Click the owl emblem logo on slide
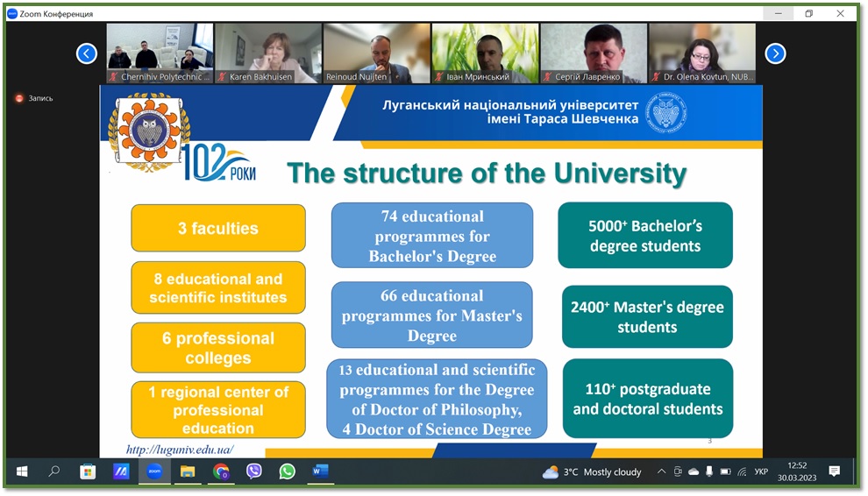Image resolution: width=868 pixels, height=496 pixels. [149, 131]
